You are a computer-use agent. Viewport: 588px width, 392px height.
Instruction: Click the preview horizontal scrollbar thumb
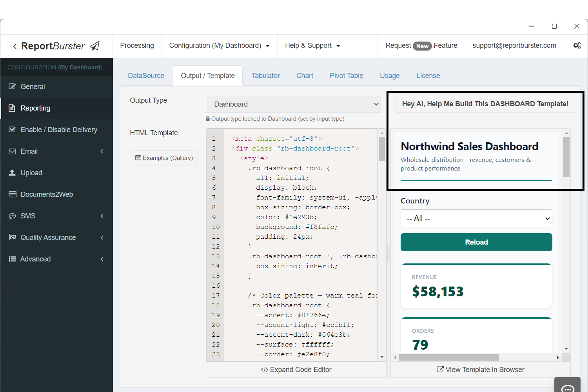[448, 357]
